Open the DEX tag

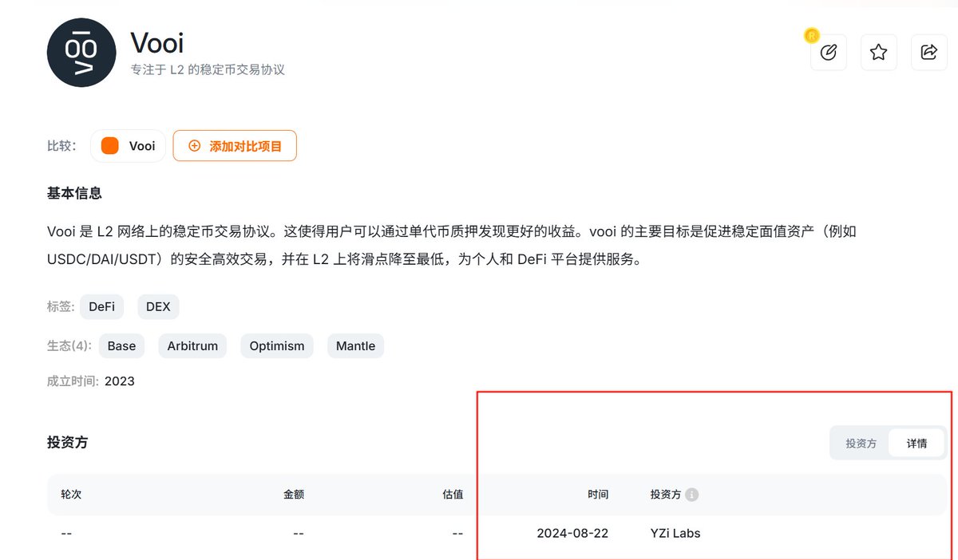pos(159,306)
